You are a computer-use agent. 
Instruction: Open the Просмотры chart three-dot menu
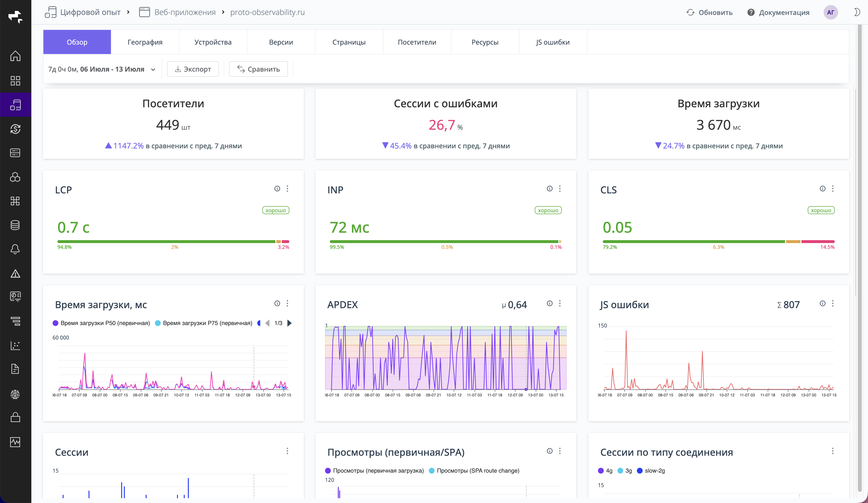click(560, 451)
